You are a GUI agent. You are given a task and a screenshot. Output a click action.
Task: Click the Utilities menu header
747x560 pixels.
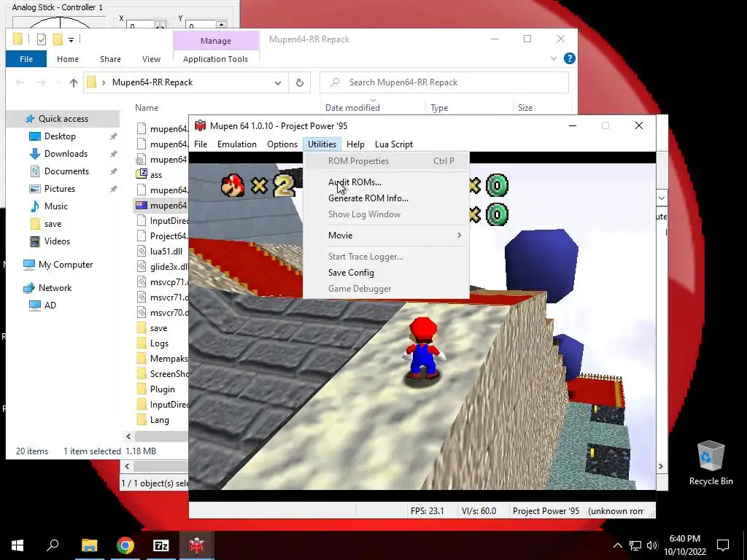click(x=322, y=144)
